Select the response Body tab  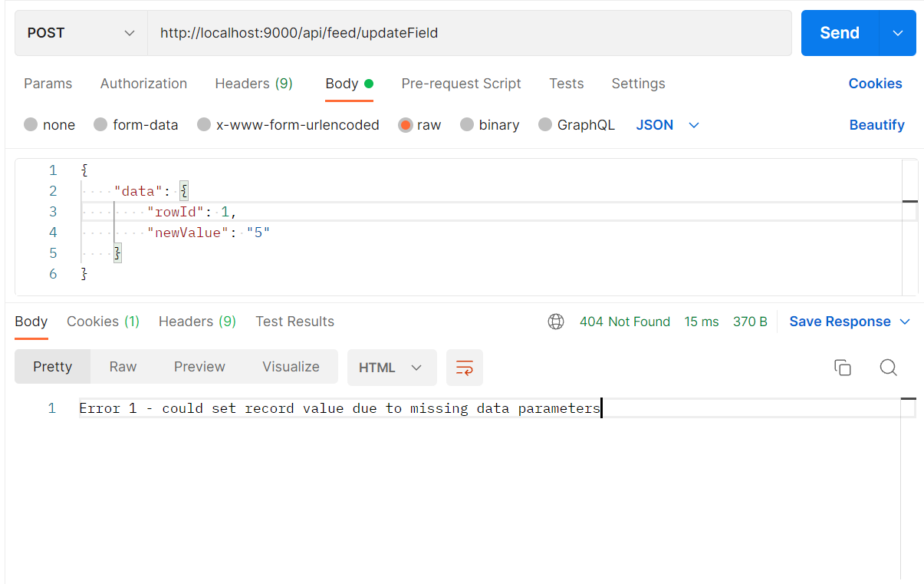[31, 322]
